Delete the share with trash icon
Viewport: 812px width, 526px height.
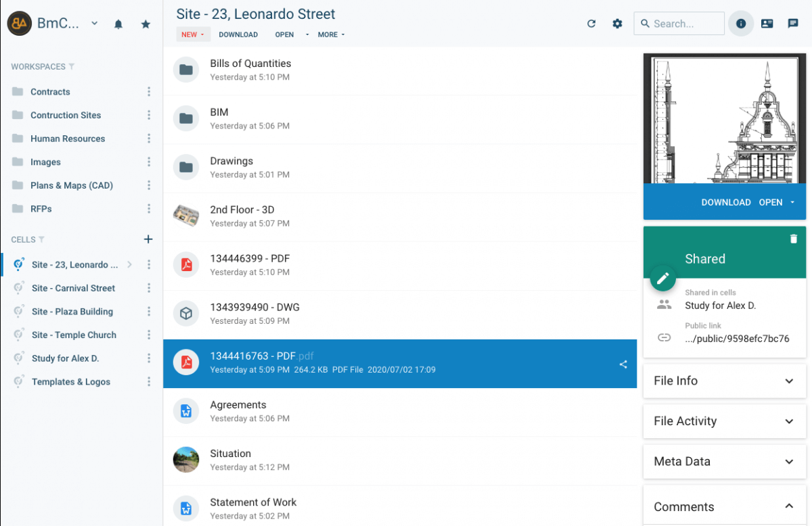[x=794, y=239]
